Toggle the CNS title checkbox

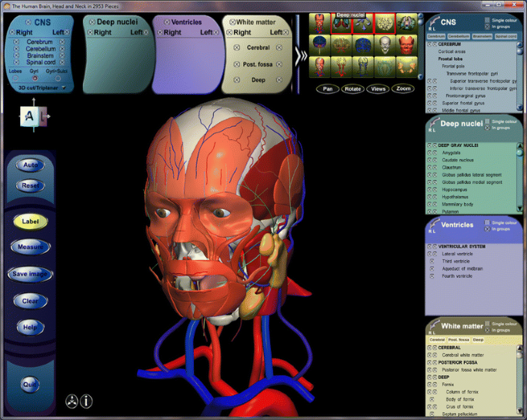point(28,22)
